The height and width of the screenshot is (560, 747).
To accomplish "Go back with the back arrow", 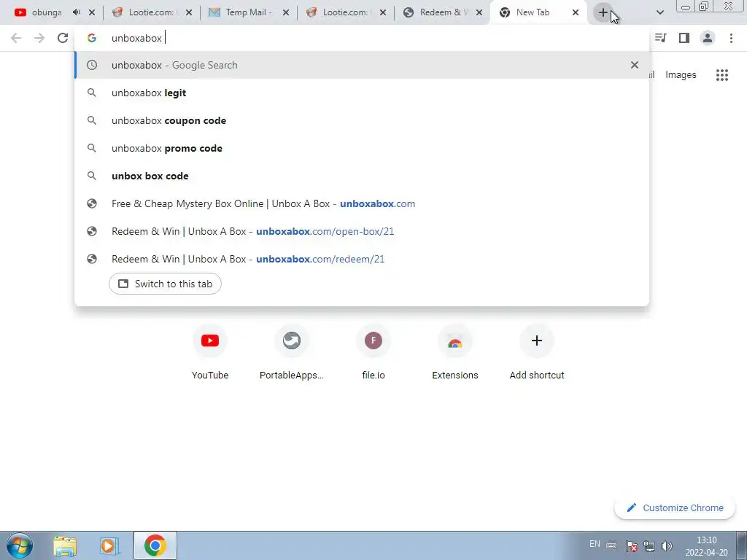I will (x=16, y=38).
